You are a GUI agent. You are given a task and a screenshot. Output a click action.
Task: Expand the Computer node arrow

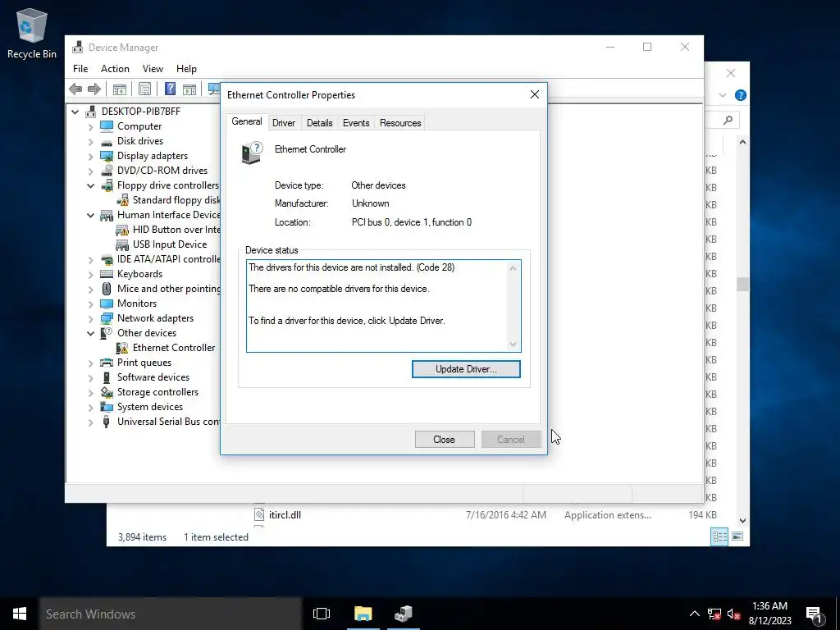(90, 126)
